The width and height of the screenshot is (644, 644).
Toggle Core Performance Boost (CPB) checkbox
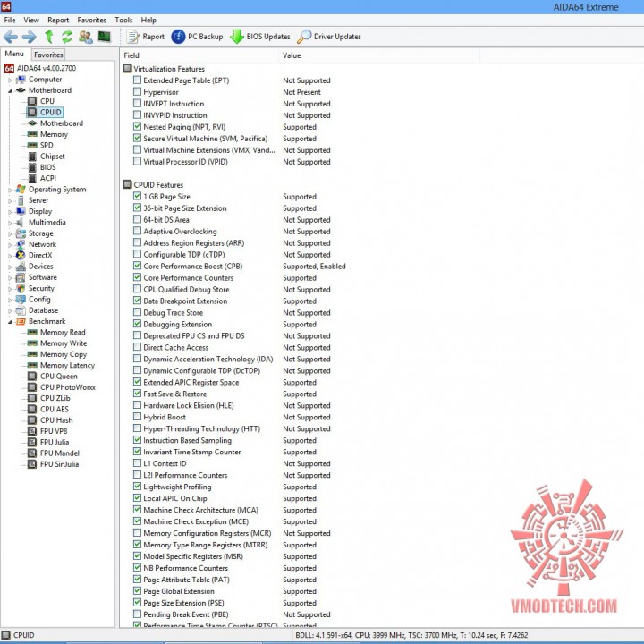(x=137, y=266)
